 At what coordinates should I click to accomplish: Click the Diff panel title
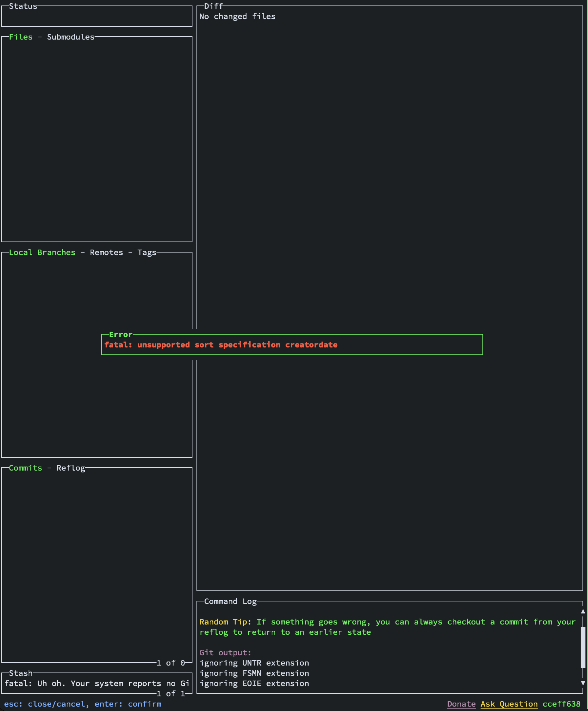[x=214, y=6]
